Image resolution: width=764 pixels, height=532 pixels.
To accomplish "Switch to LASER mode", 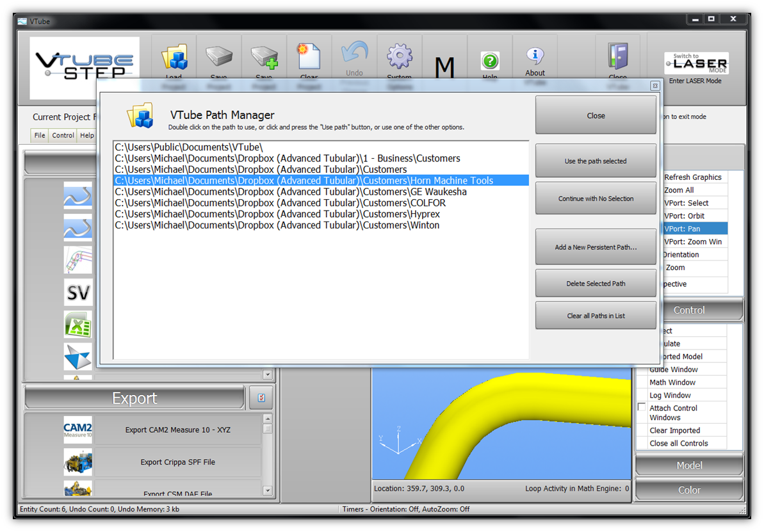I will pos(695,65).
